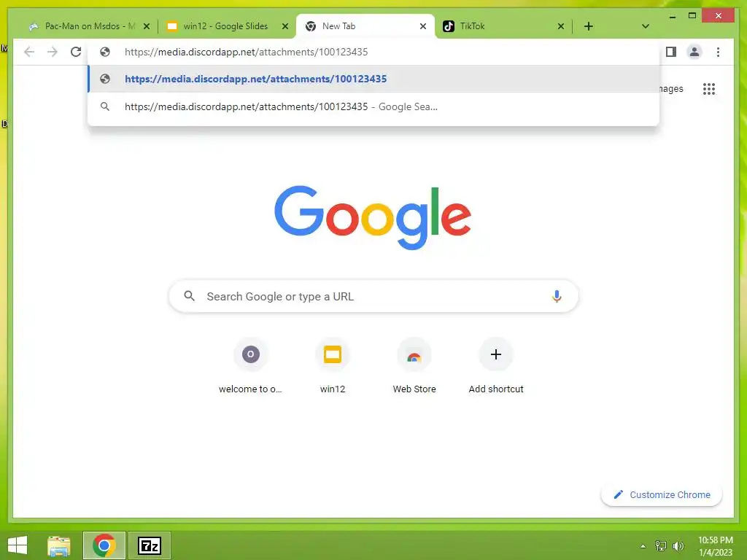
Task: Open Chrome's three-dot menu
Action: point(718,52)
